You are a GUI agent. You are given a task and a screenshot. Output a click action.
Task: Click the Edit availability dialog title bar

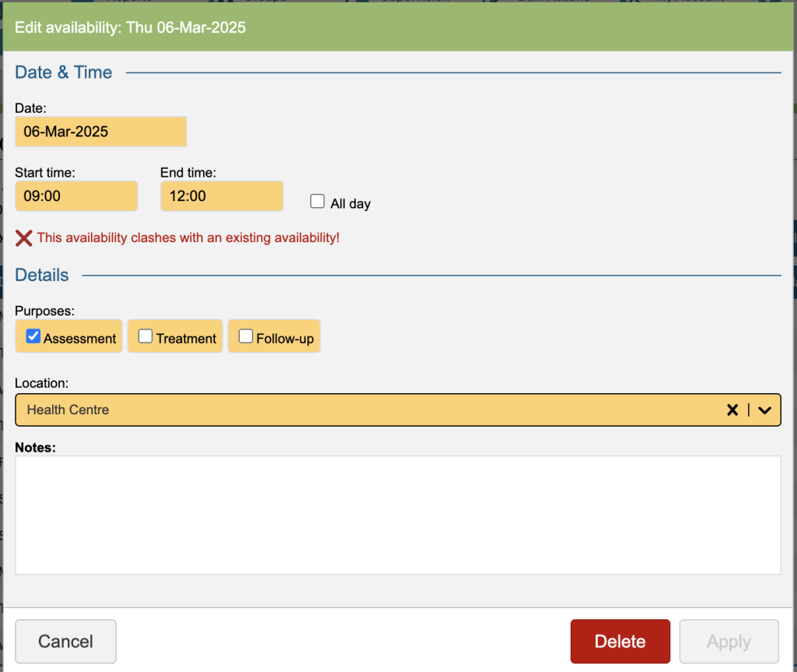398,28
